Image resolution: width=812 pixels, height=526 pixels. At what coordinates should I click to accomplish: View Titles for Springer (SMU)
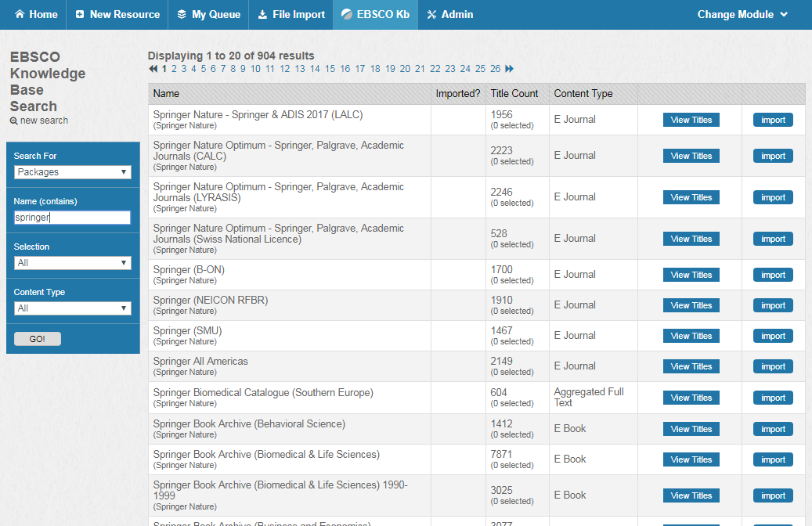[x=691, y=336]
